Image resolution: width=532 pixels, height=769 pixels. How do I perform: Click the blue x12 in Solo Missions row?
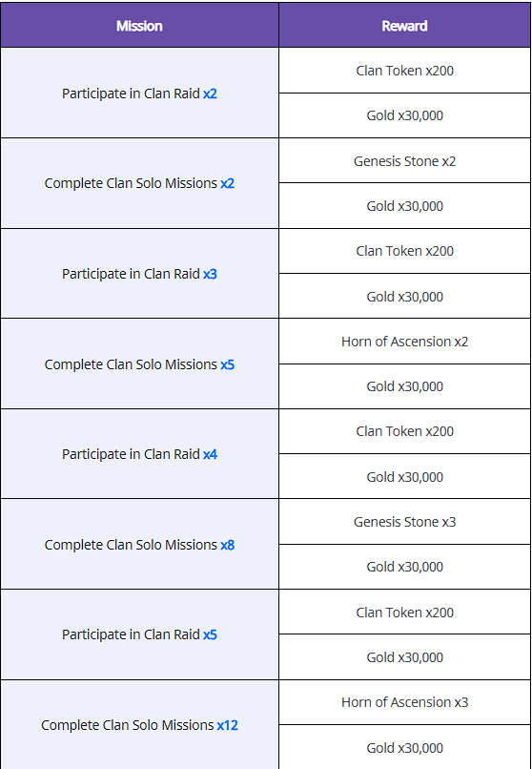click(x=227, y=725)
